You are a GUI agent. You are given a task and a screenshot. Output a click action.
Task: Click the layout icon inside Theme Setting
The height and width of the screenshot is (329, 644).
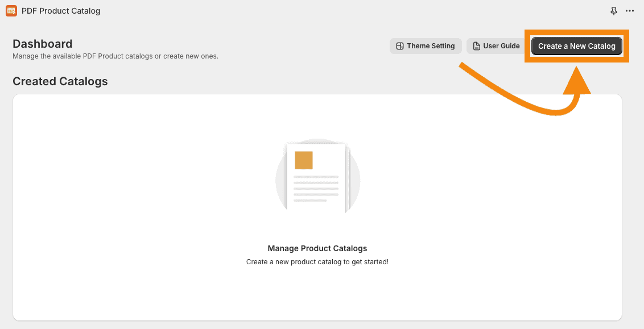coord(400,46)
